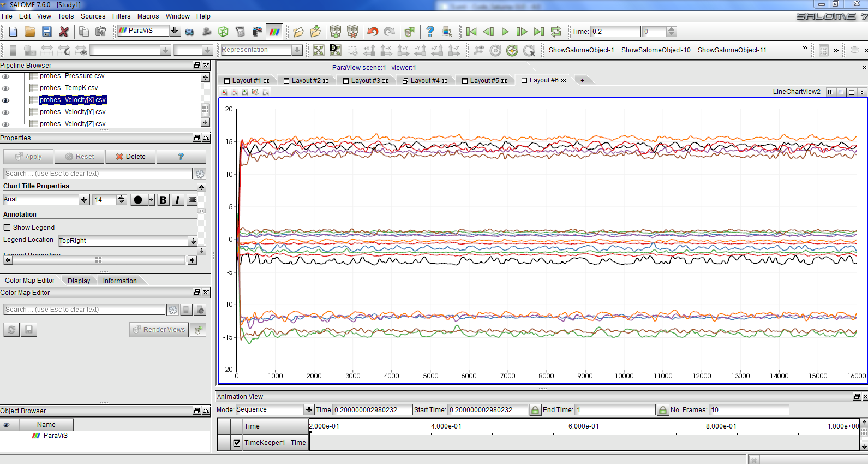868x464 pixels.
Task: Click the Save document floppy icon
Action: (47, 32)
